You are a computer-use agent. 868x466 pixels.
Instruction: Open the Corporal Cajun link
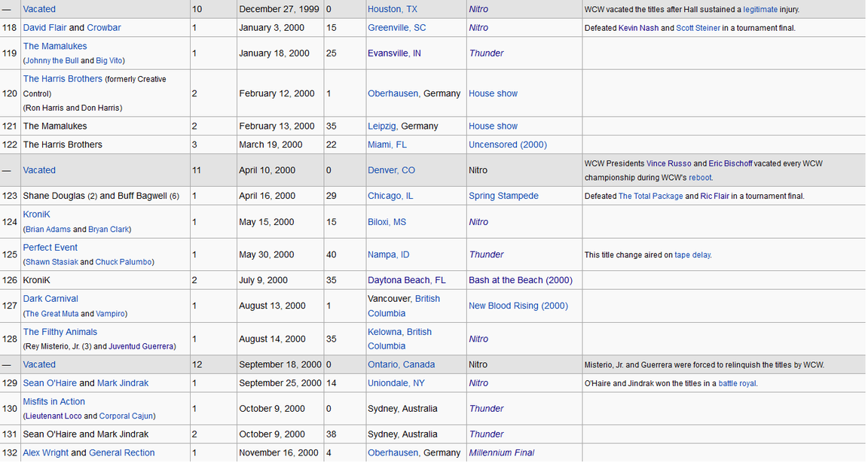pyautogui.click(x=127, y=416)
